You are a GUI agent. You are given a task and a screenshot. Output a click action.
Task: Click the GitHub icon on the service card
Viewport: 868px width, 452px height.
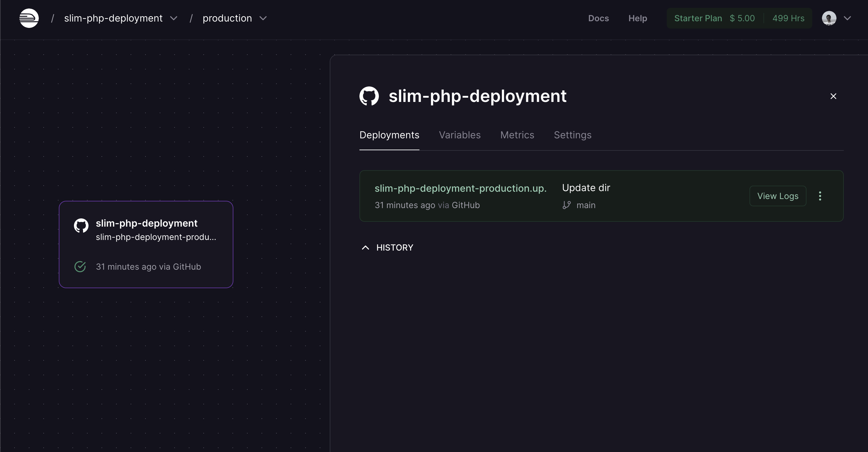point(81,226)
